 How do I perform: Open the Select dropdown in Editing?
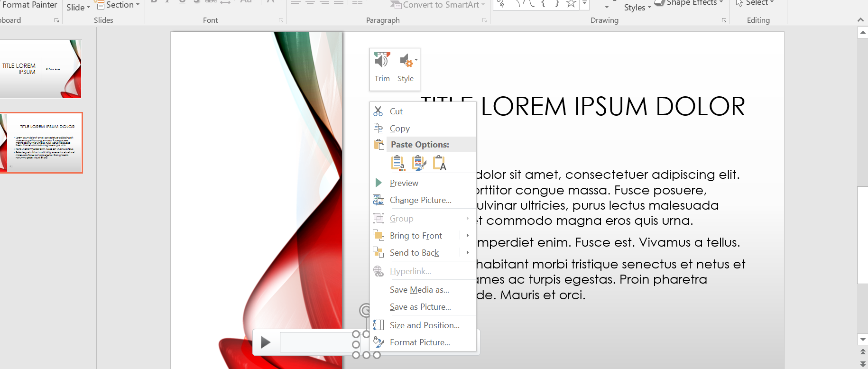[755, 3]
